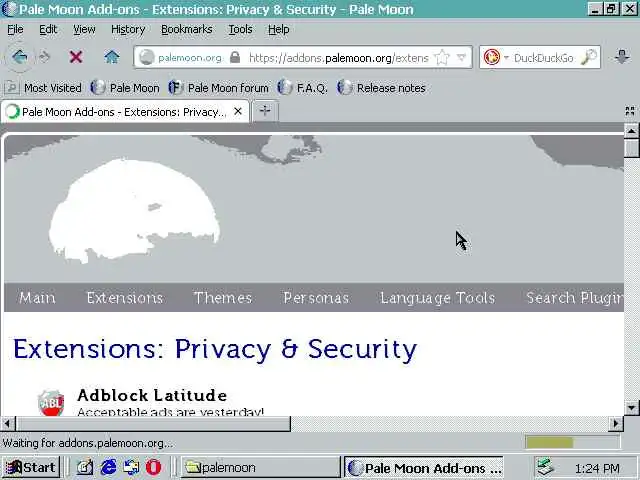This screenshot has width=640, height=480.
Task: Open the View menu
Action: coord(84,29)
